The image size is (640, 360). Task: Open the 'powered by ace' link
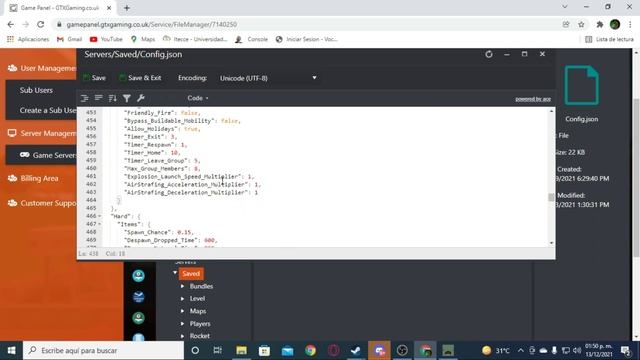[x=533, y=99]
